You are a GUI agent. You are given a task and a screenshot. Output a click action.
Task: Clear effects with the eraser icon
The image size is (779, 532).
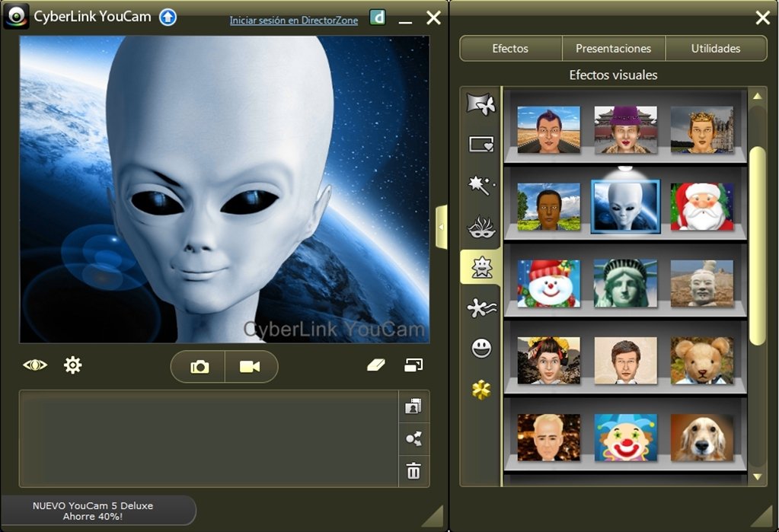(x=376, y=365)
